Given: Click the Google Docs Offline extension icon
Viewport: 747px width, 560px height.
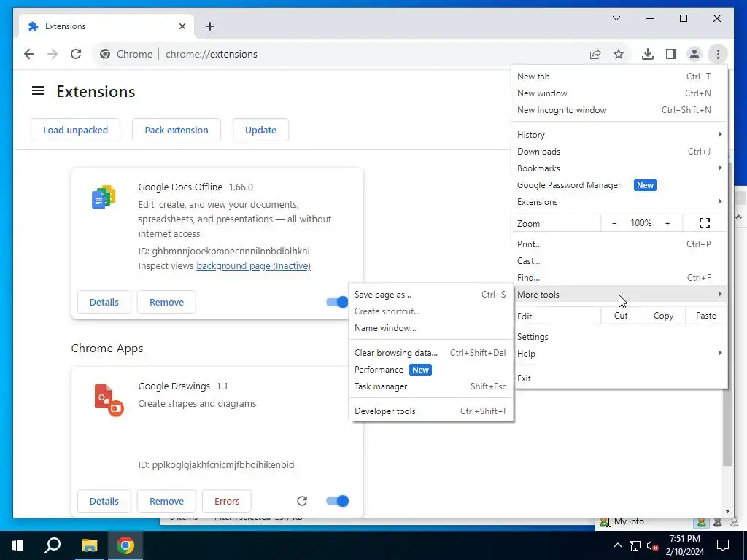Looking at the screenshot, I should 104,197.
